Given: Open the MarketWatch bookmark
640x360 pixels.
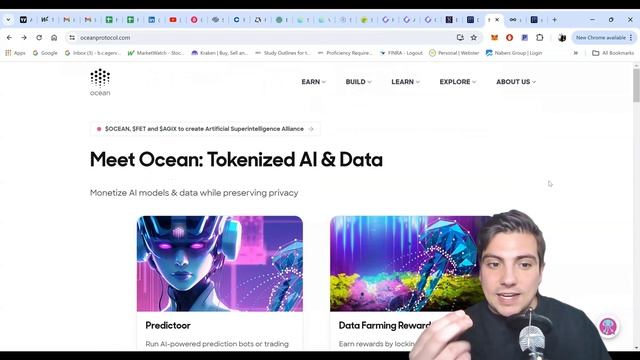Looking at the screenshot, I should (156, 53).
